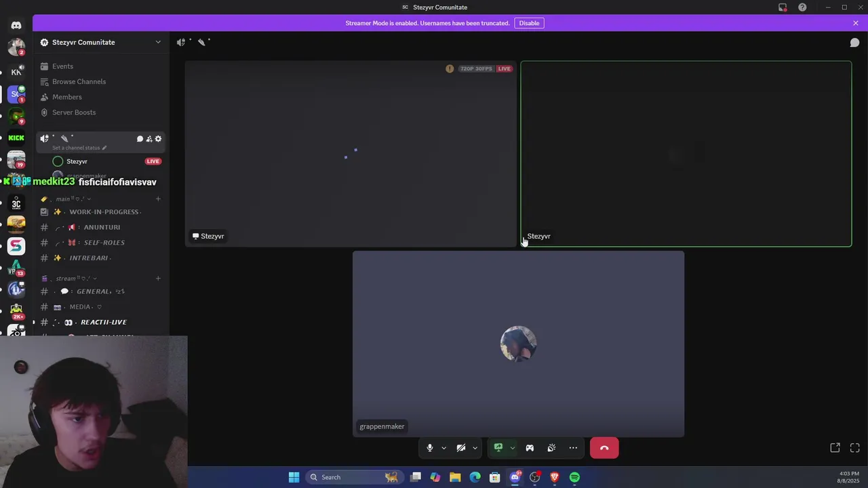The width and height of the screenshot is (868, 488).
Task: Set a channel status
Action: click(x=79, y=148)
